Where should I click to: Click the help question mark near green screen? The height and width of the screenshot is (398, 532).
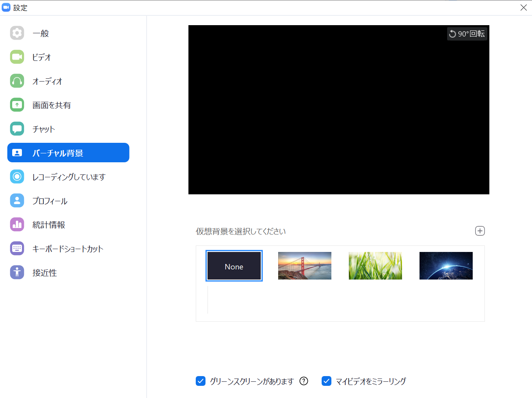(x=303, y=381)
